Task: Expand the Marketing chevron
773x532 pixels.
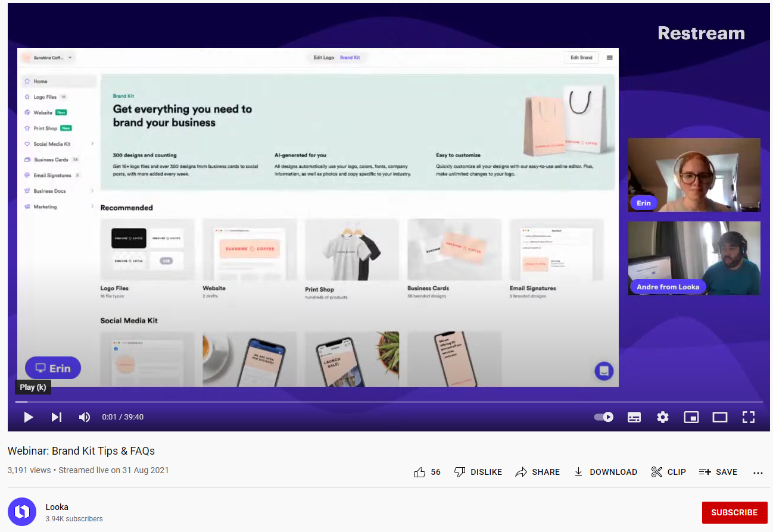Action: pyautogui.click(x=92, y=206)
